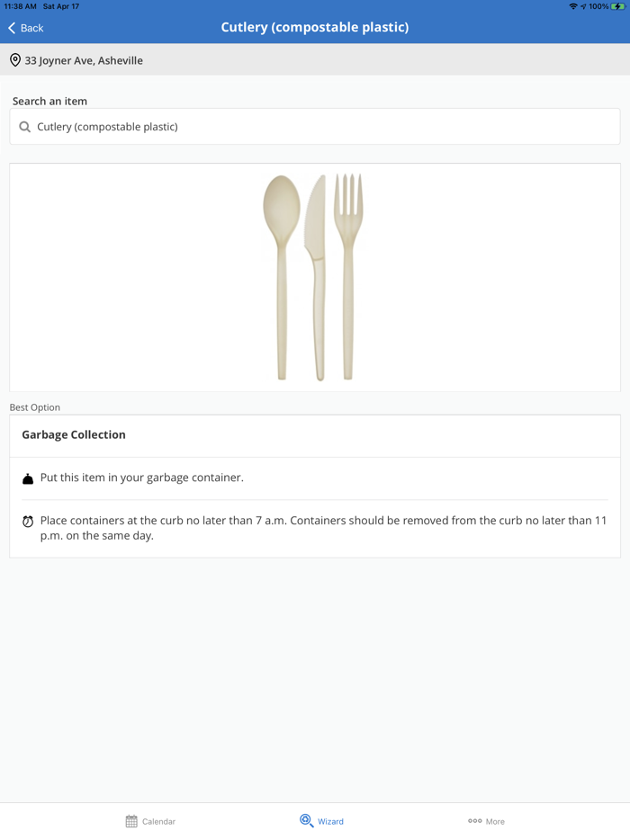
Task: Tap the curb placement time instructions row
Action: coord(315,528)
